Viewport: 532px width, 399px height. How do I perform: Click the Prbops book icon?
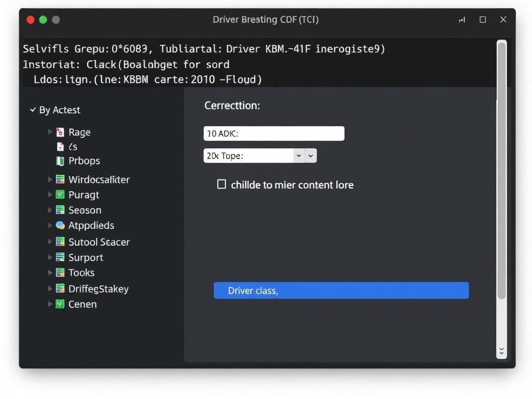[60, 161]
